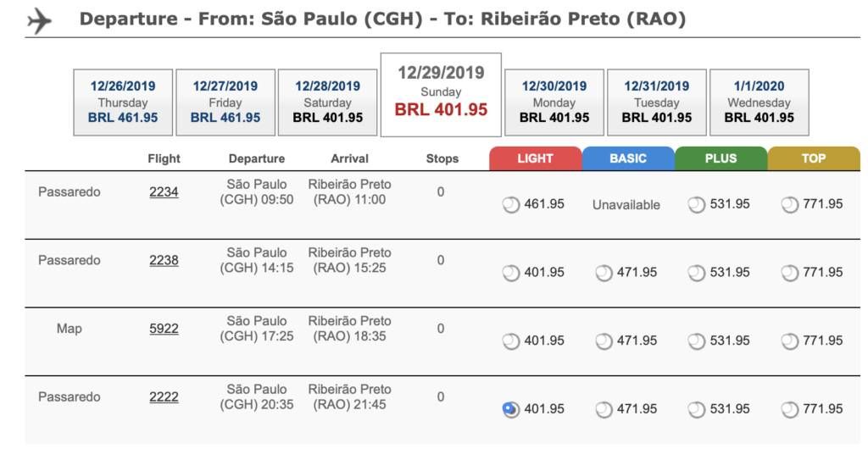Select TOP fare 771.95 for flight 2234
Viewport: 868px width, 449px height.
point(789,205)
